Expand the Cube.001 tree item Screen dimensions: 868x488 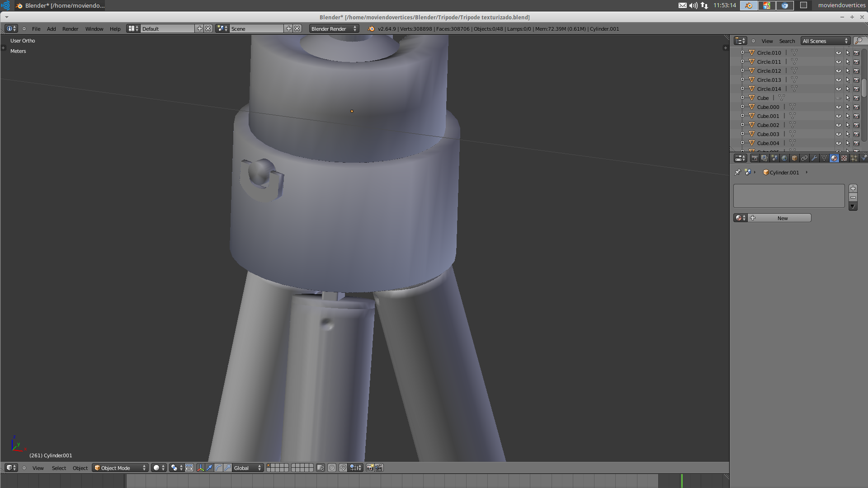tap(742, 116)
